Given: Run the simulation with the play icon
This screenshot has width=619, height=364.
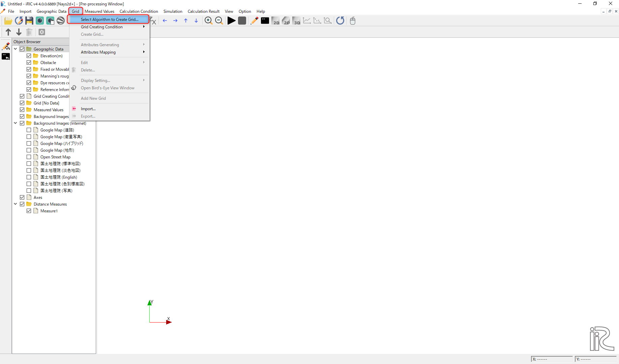Looking at the screenshot, I should pyautogui.click(x=231, y=21).
